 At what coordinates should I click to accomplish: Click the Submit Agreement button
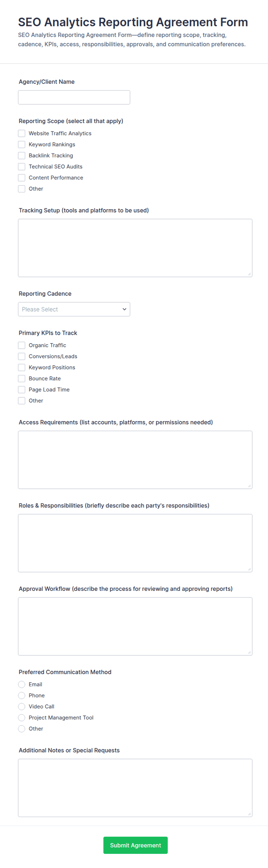135,845
